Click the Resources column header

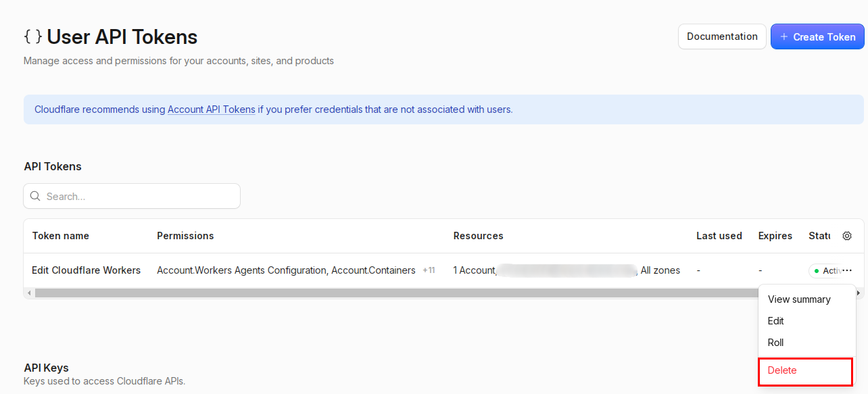479,236
